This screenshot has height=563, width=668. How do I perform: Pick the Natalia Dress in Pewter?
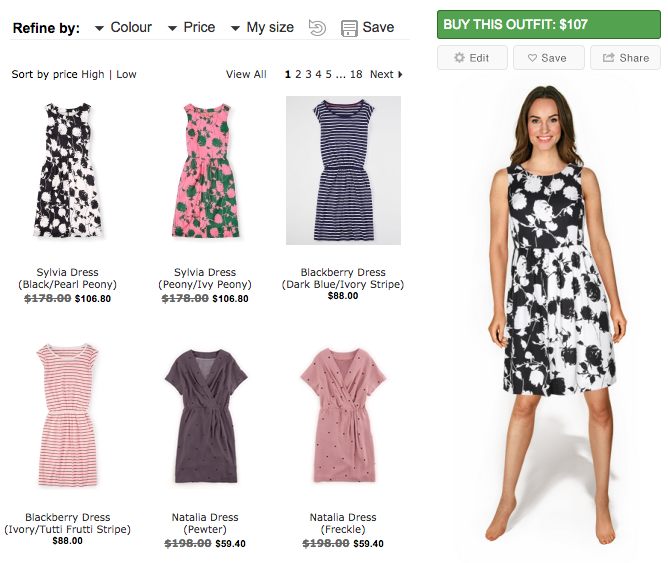pyautogui.click(x=205, y=415)
